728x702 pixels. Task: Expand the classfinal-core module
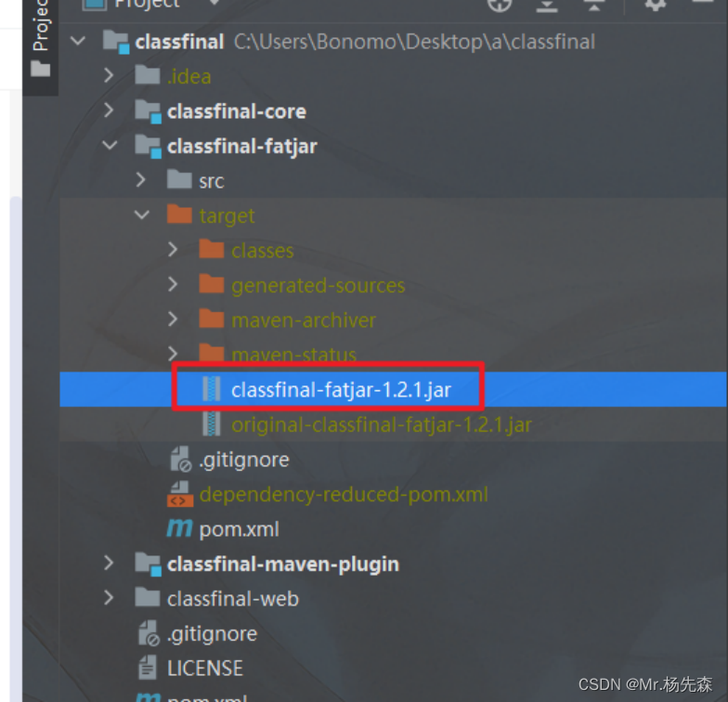point(109,110)
